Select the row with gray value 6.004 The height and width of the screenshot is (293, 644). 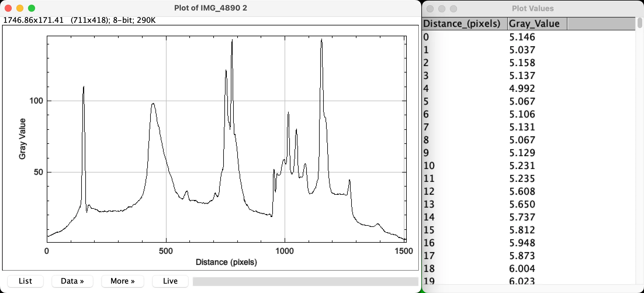click(522, 269)
